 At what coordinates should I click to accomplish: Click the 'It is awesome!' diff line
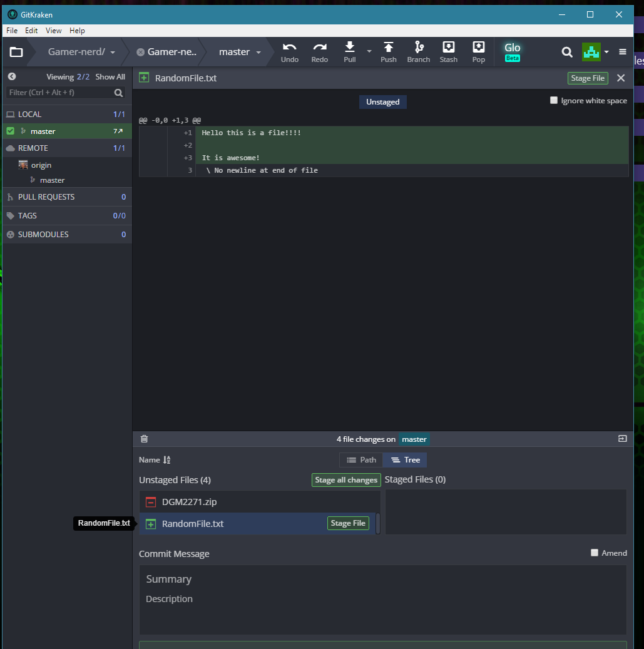[x=230, y=158]
